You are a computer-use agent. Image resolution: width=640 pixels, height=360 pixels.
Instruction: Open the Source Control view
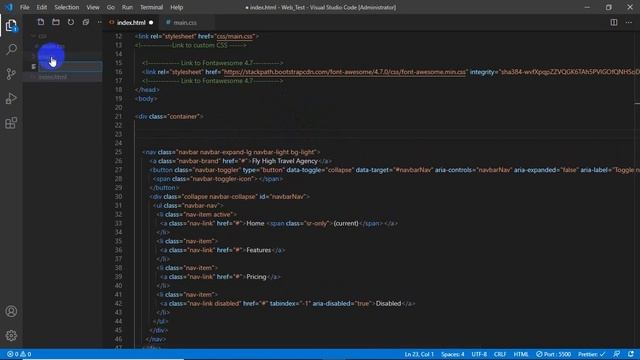point(11,74)
